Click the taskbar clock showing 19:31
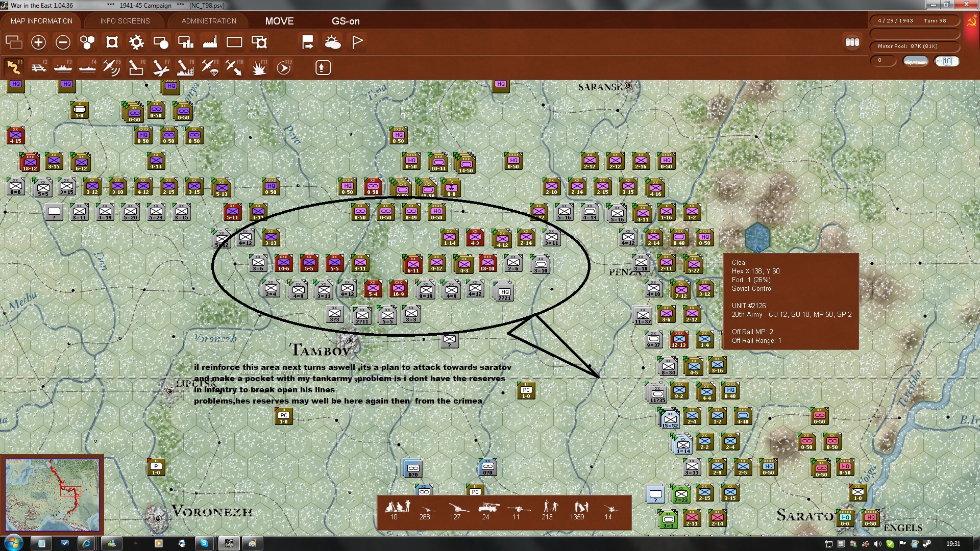Viewport: 980px width, 551px height. [953, 544]
